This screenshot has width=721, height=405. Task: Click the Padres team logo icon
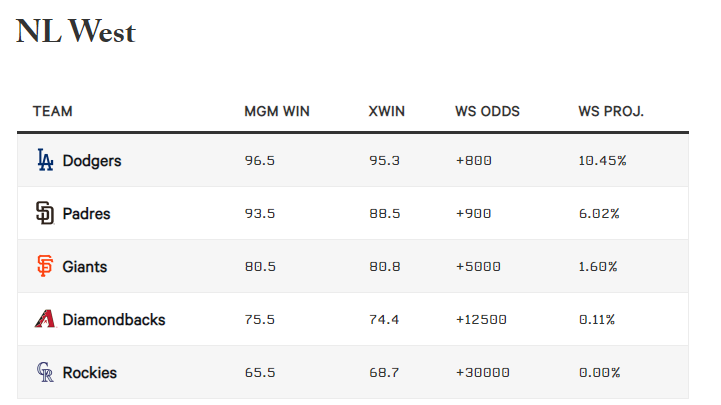(x=44, y=213)
